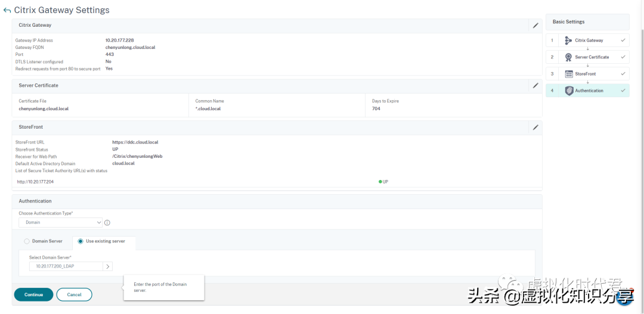The height and width of the screenshot is (314, 644).
Task: Click the Default Active Directory Domain cloud.local value
Action: coord(123,163)
